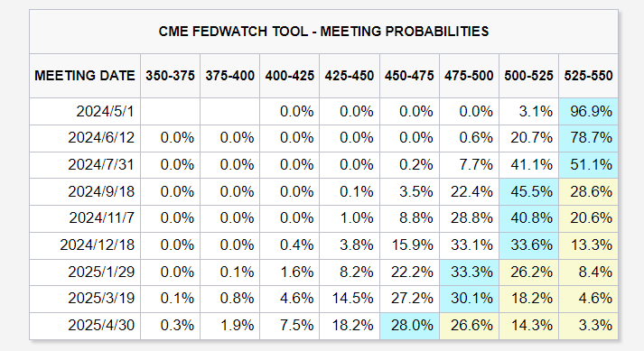This screenshot has width=644, height=351.
Task: Select the 475-500 column header
Action: [x=469, y=76]
